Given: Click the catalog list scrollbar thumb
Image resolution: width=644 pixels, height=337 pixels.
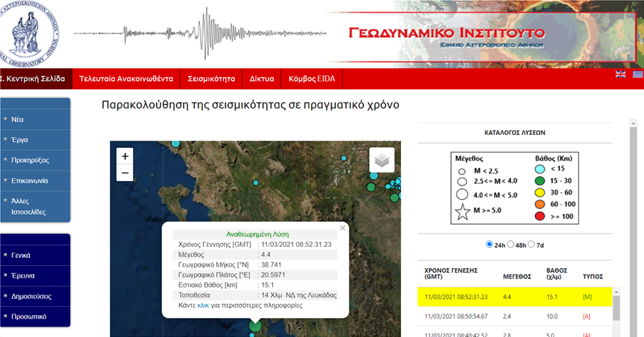Looking at the screenshot, I should tap(616, 308).
